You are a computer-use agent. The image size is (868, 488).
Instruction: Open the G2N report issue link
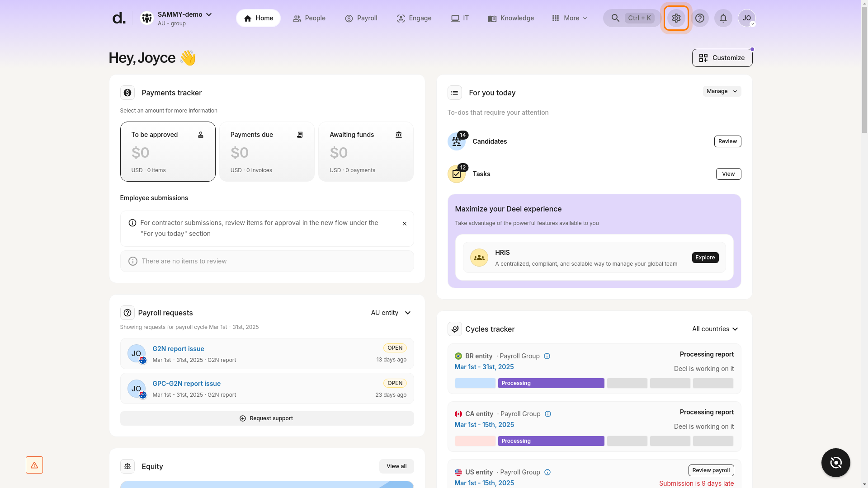(178, 349)
